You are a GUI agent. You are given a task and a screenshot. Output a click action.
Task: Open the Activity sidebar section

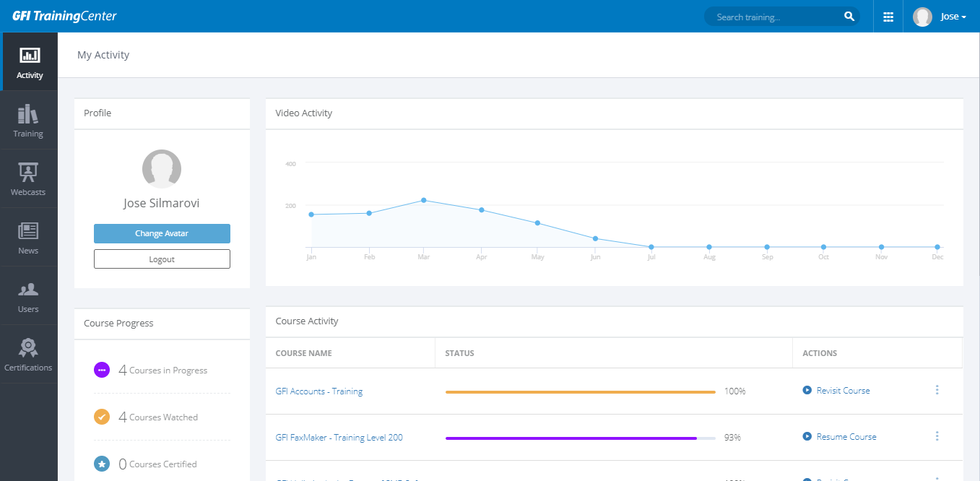click(x=30, y=62)
